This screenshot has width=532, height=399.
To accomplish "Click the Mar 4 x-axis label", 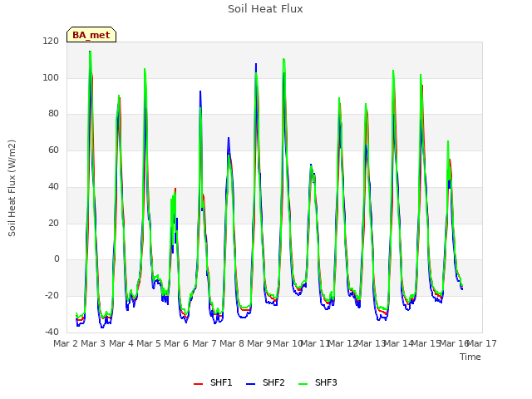I will point(121,343).
